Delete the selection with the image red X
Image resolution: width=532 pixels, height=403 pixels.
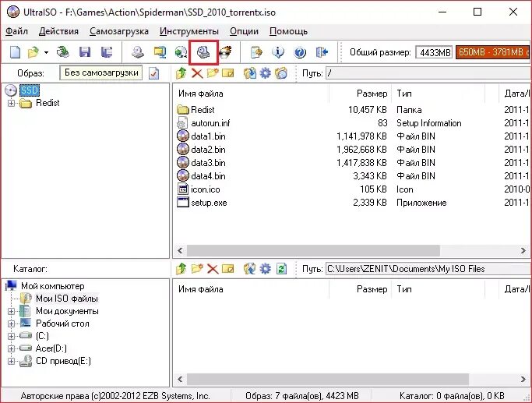197,73
